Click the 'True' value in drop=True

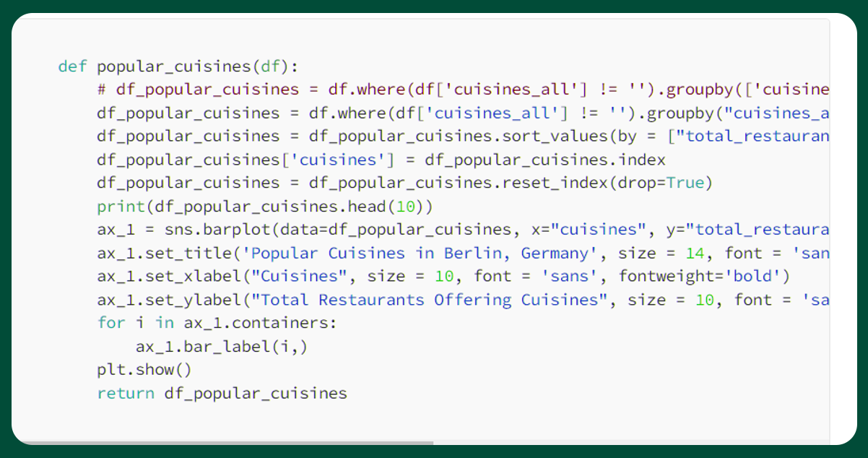(685, 183)
